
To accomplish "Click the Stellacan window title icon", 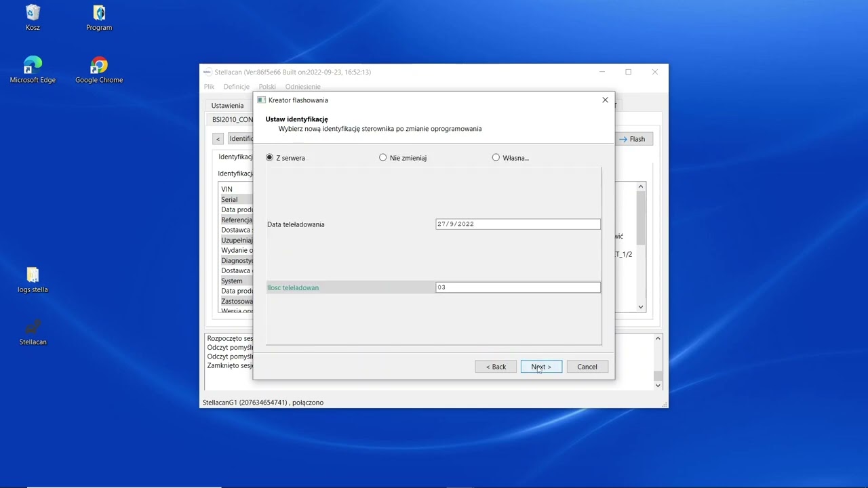I will (208, 72).
